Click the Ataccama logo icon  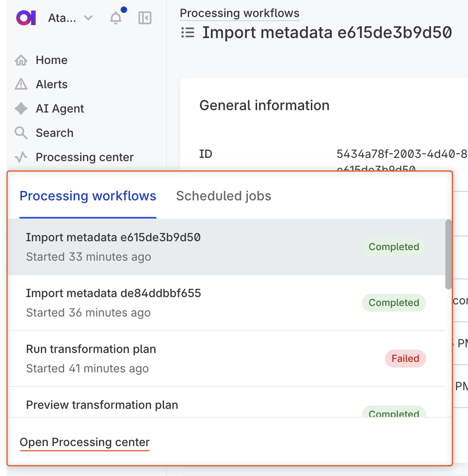26,18
